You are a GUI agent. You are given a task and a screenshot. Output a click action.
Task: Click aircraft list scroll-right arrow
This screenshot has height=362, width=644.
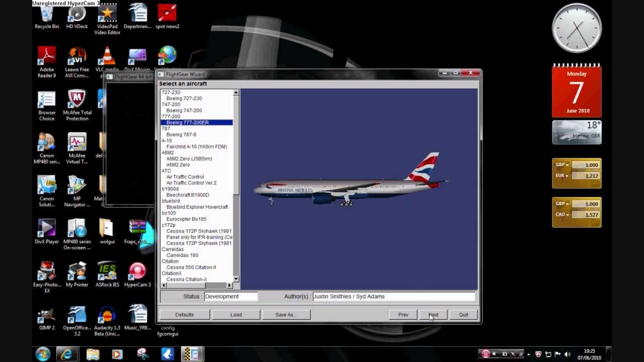(229, 285)
